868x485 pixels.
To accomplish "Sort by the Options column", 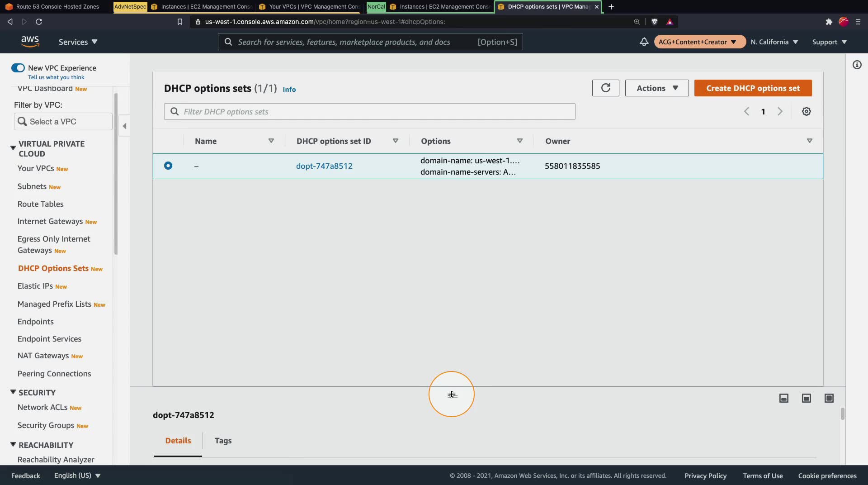I will coord(520,141).
